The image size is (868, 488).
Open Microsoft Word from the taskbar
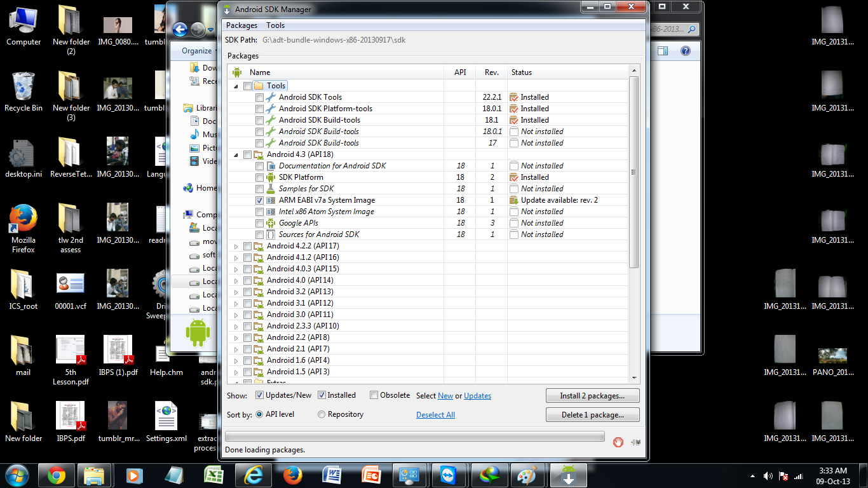[332, 475]
